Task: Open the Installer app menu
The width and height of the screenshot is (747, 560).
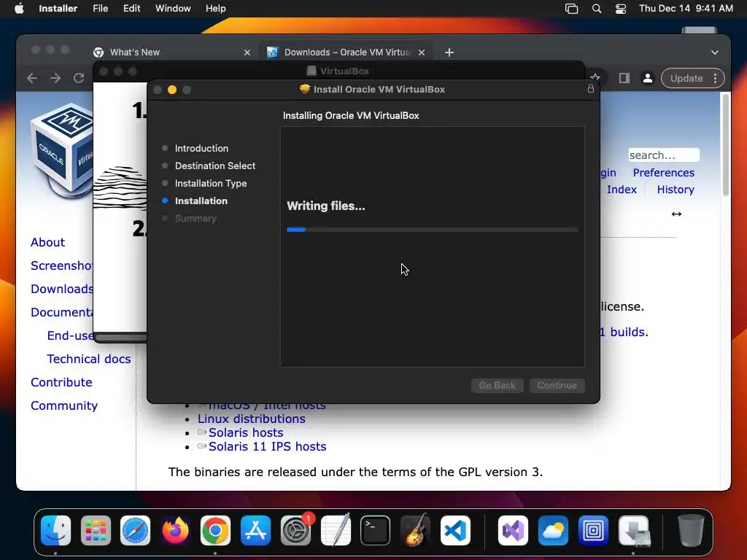Action: [58, 9]
